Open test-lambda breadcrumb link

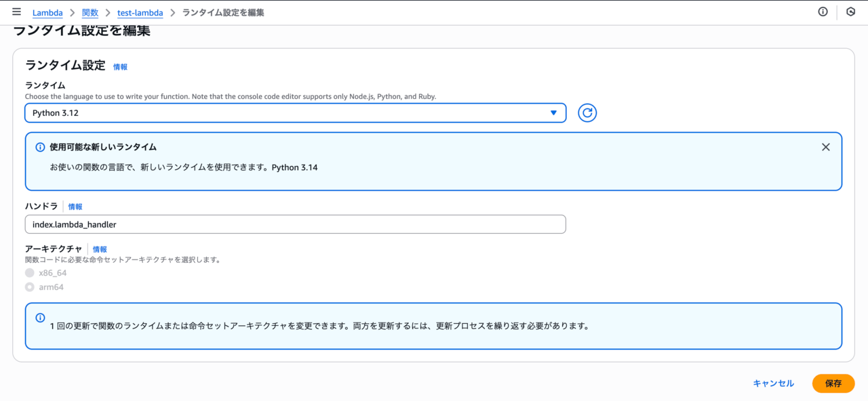(140, 13)
